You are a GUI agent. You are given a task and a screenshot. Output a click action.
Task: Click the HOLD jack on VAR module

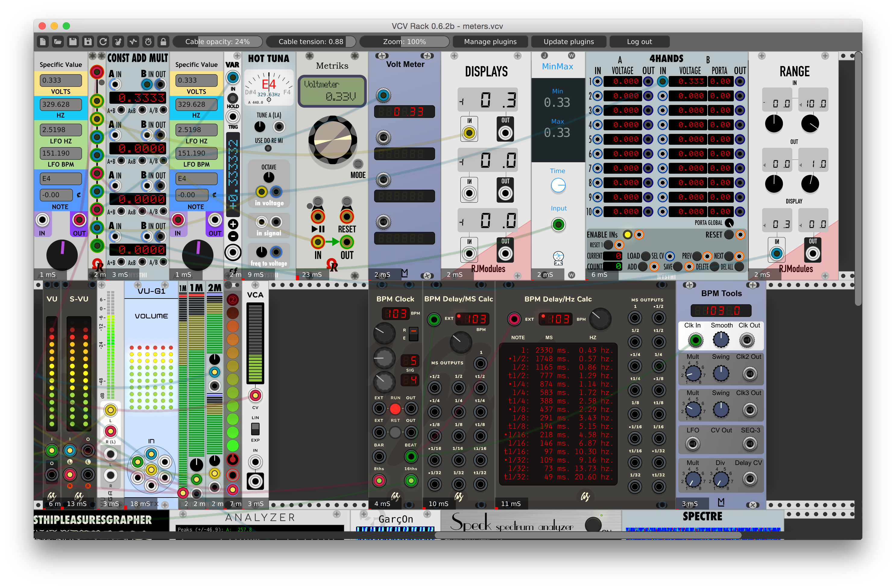pyautogui.click(x=233, y=98)
